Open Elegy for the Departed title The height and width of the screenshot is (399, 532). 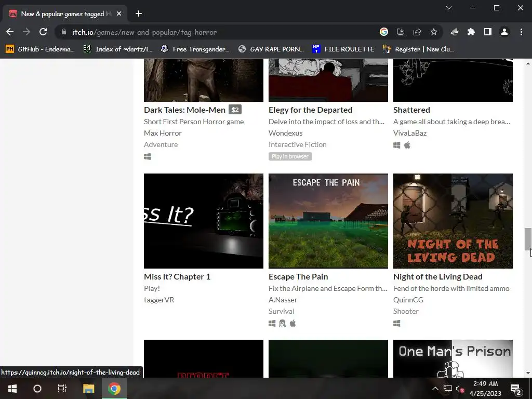pyautogui.click(x=311, y=110)
